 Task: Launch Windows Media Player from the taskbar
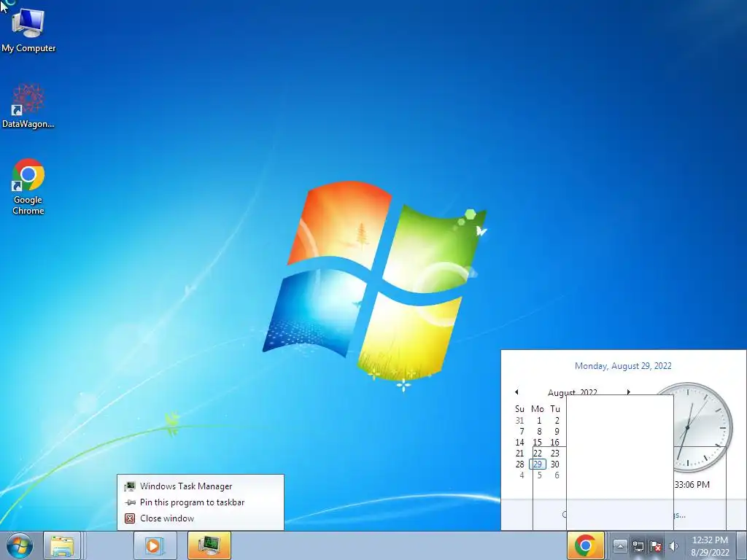(x=155, y=545)
